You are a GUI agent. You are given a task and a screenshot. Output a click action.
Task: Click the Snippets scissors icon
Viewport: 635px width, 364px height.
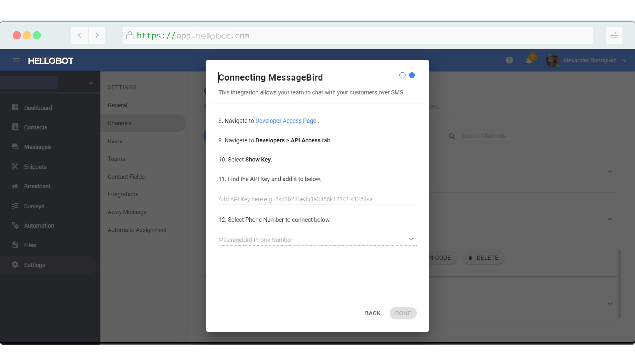point(15,166)
